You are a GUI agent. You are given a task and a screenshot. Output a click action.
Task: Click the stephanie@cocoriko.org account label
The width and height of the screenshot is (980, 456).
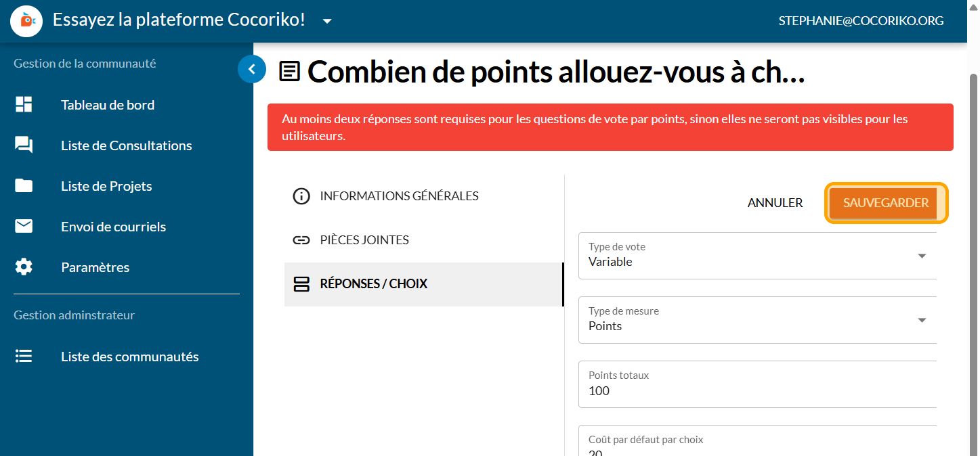(861, 21)
